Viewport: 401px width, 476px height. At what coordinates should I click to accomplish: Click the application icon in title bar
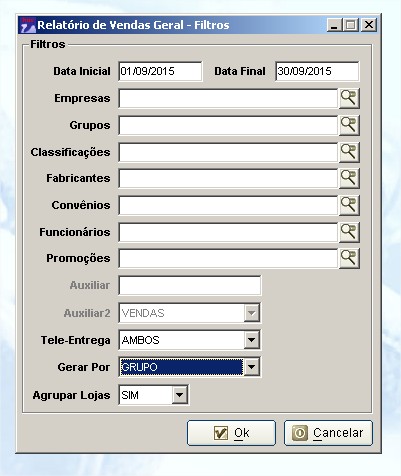28,25
